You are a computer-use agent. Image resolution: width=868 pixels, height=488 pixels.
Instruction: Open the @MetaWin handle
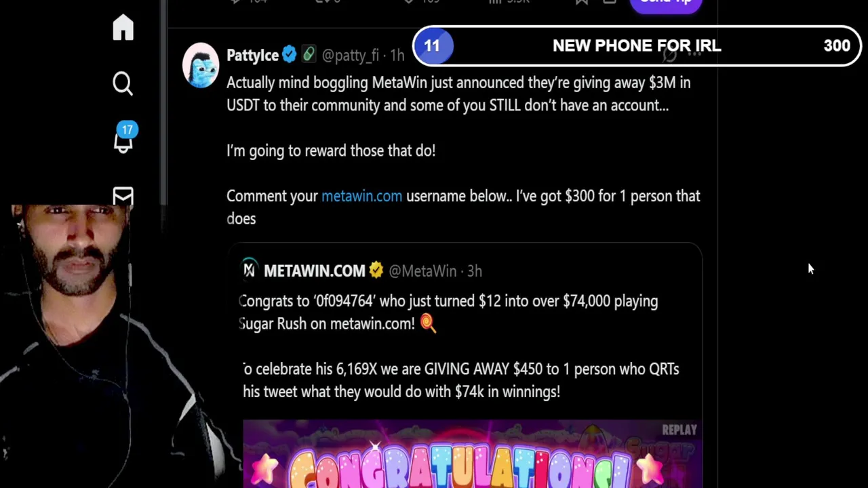pos(422,271)
